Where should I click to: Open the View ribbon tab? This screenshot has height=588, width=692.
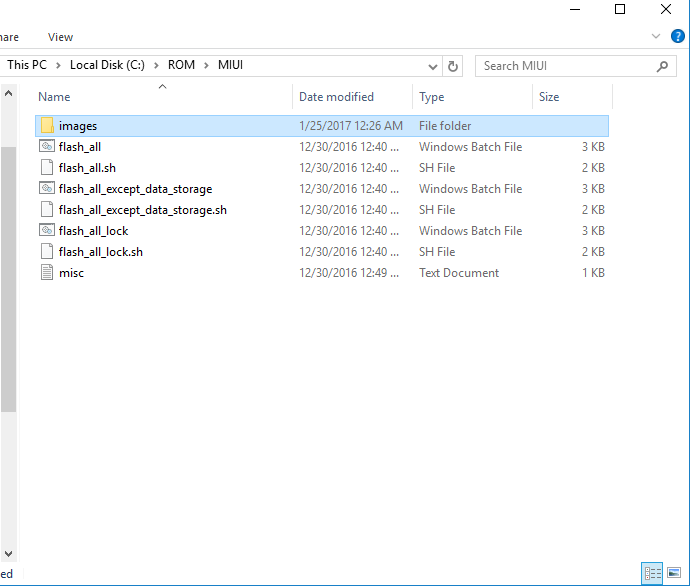click(x=60, y=37)
